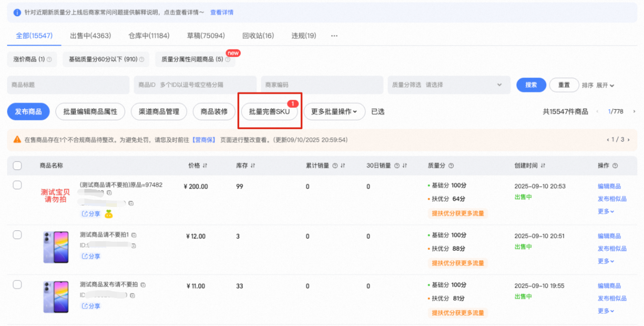Viewport: 644px width, 326px height.
Task: Sort products by 价格 column
Action: [x=204, y=166]
